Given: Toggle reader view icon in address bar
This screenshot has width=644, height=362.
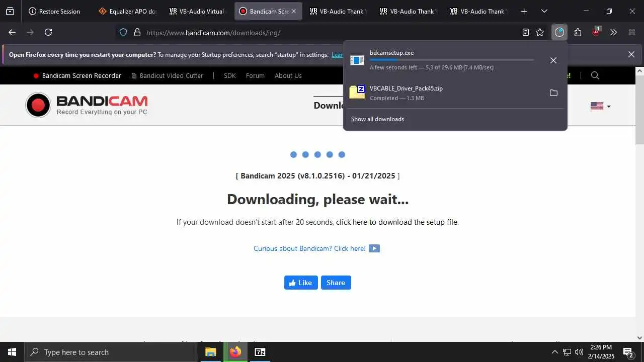Looking at the screenshot, I should (525, 32).
